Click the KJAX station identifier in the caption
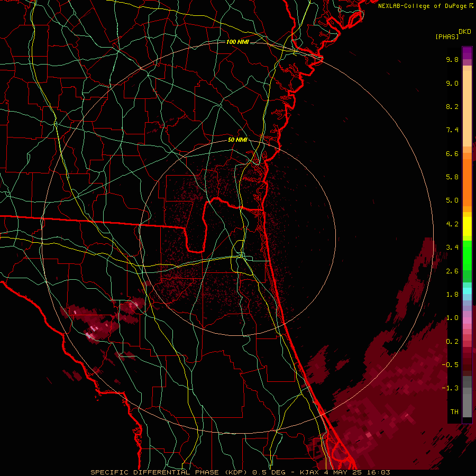Image resolution: width=476 pixels, height=476 pixels. coord(309,472)
